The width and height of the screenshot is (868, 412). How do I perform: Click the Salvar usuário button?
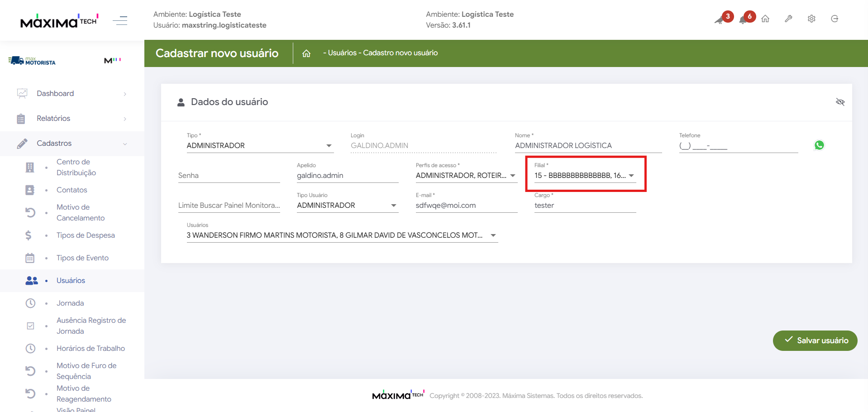815,340
